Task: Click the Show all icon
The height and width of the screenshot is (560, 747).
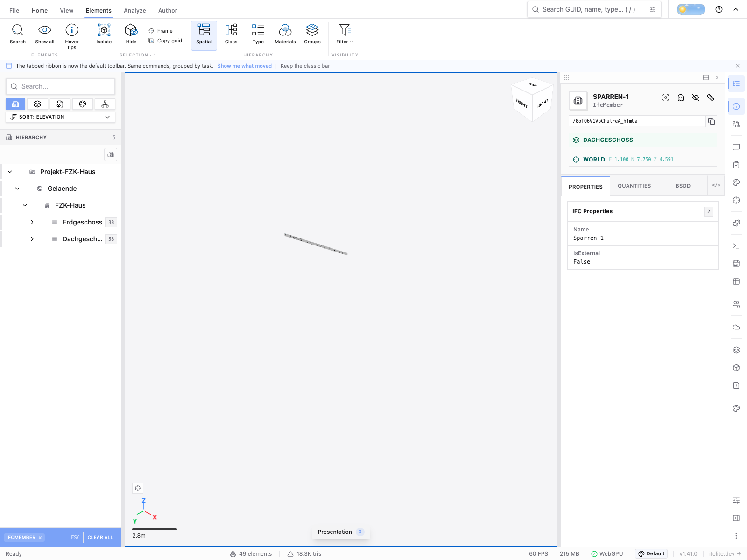Action: click(x=45, y=35)
